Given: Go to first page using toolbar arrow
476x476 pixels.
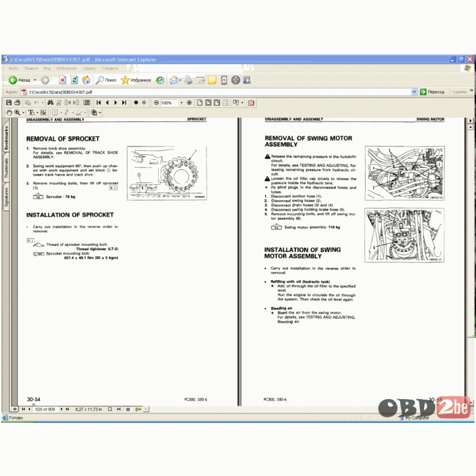Looking at the screenshot, I should click(99, 103).
